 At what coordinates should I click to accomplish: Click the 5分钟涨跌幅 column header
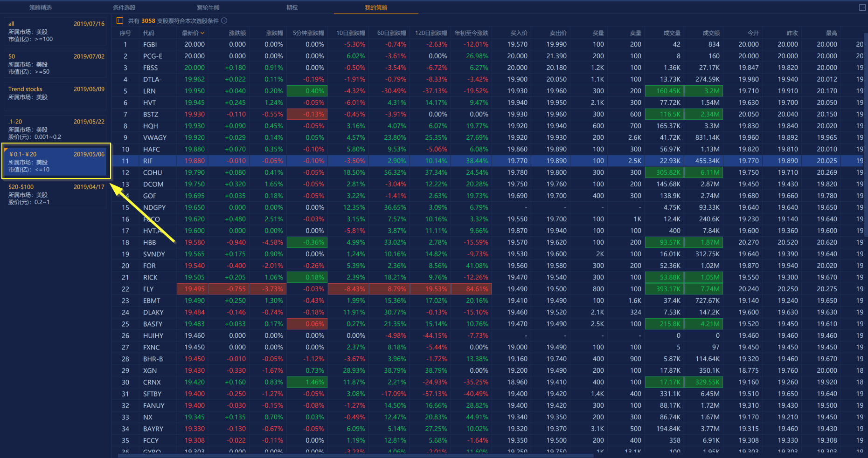click(308, 33)
